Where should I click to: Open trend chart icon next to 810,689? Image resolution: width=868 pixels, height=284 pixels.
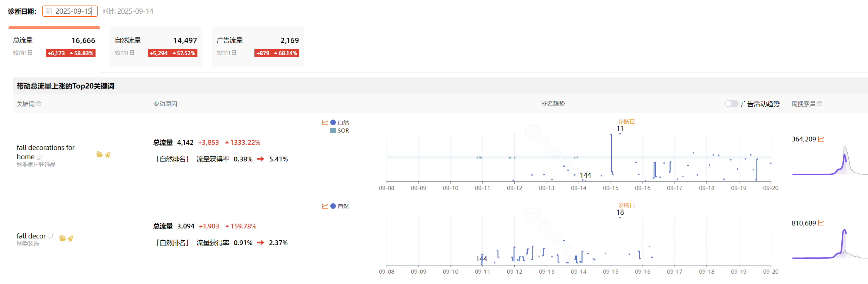tap(821, 223)
